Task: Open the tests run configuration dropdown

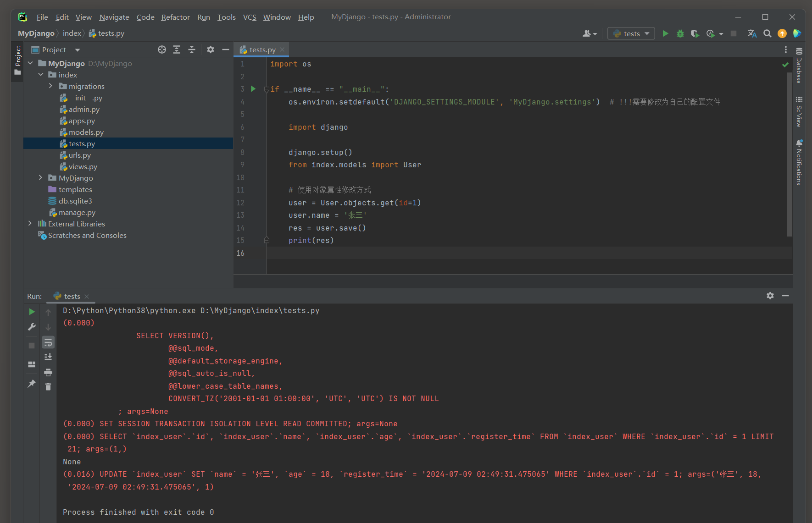Action: pos(631,33)
